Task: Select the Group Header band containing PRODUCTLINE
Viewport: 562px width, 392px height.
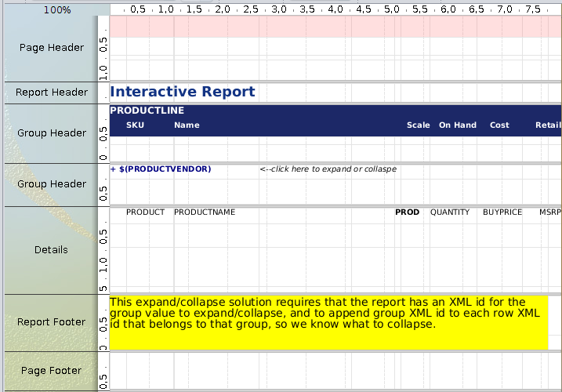Action: [51, 132]
